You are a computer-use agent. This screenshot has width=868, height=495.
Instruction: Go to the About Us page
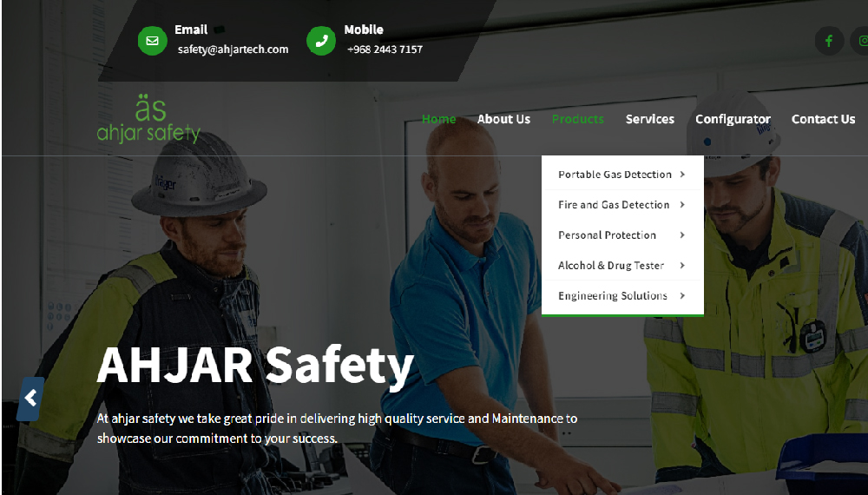click(x=503, y=119)
